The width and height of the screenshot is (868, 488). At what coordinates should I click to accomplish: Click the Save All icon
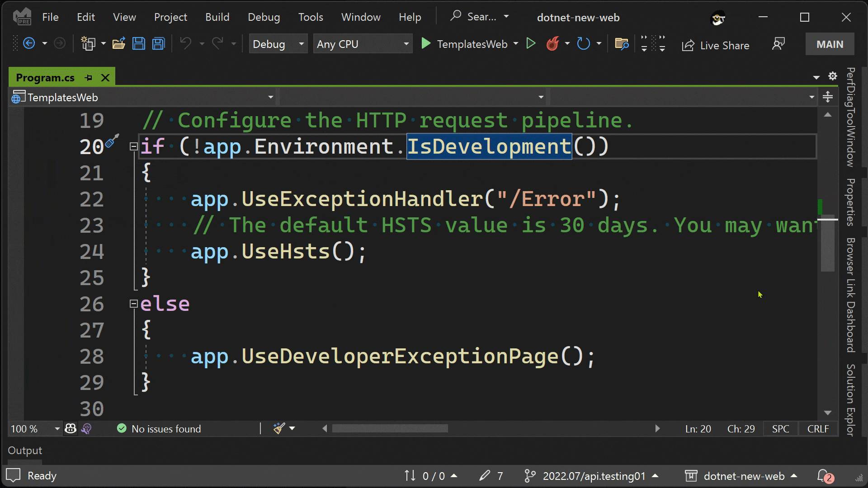(x=158, y=43)
